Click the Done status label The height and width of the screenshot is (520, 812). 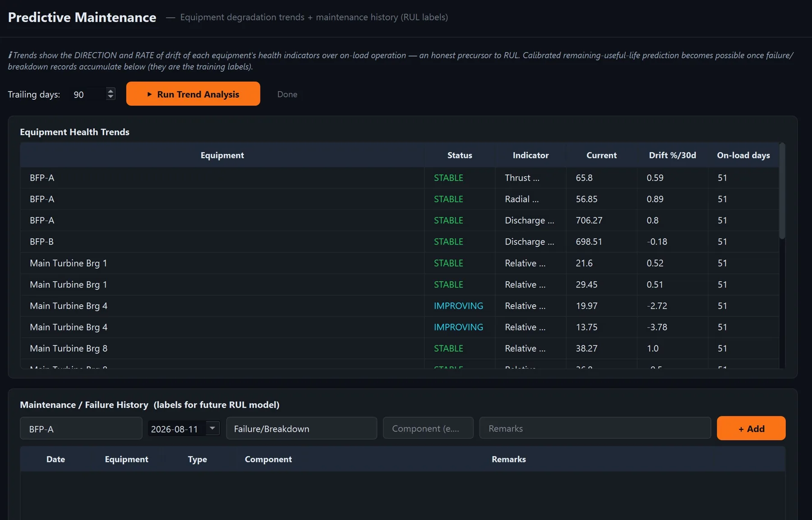click(287, 94)
